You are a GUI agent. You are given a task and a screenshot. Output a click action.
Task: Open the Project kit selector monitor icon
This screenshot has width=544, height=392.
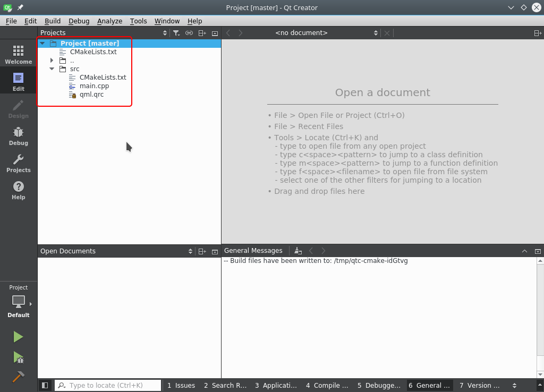19,302
